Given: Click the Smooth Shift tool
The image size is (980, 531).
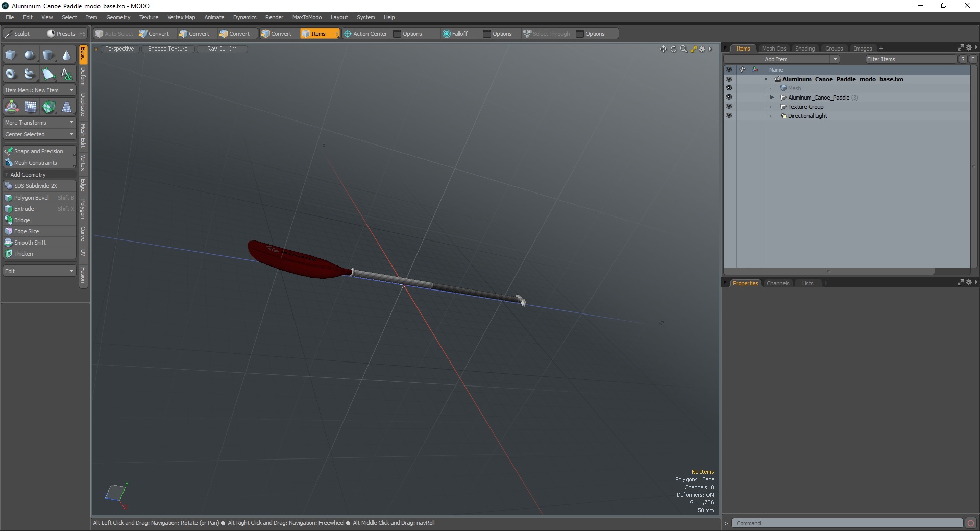Looking at the screenshot, I should [x=39, y=243].
